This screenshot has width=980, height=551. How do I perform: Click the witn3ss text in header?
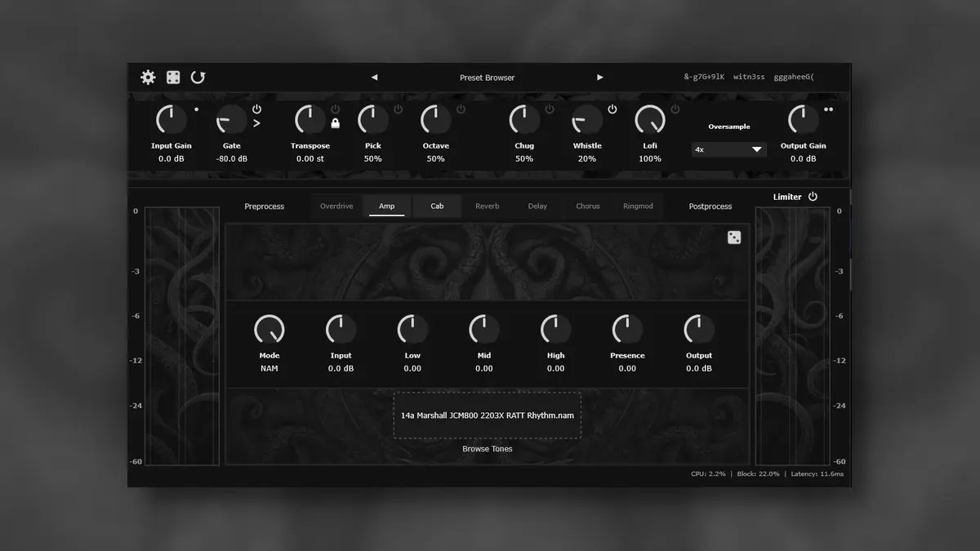(749, 78)
